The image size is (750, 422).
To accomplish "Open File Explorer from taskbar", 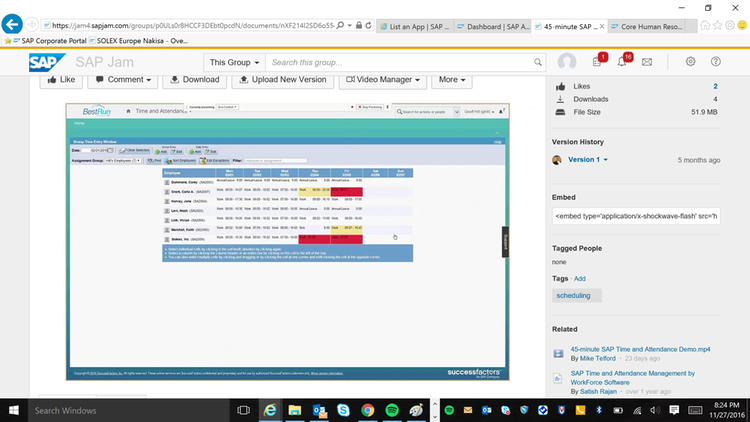I will (295, 411).
